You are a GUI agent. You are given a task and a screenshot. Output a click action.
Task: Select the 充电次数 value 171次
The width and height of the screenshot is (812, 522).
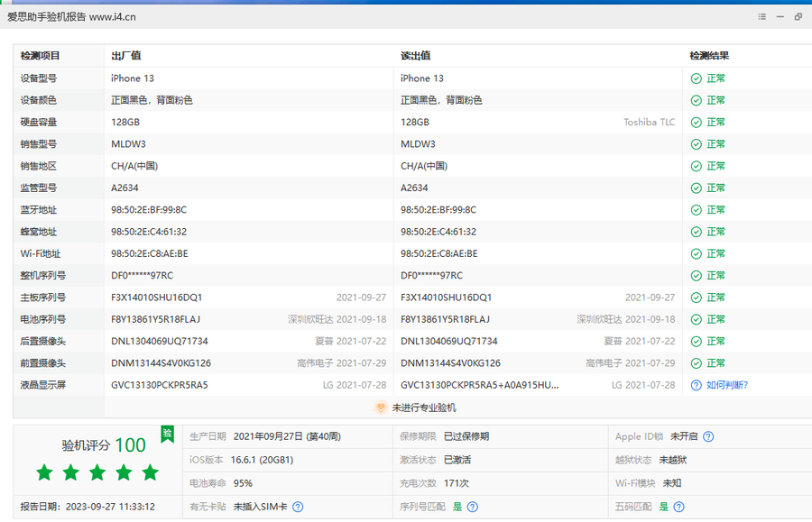coord(457,483)
